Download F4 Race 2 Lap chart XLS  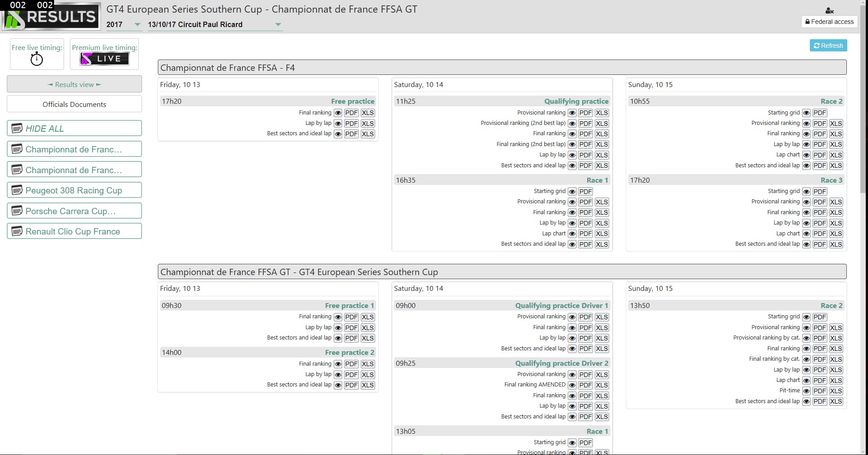coord(836,155)
